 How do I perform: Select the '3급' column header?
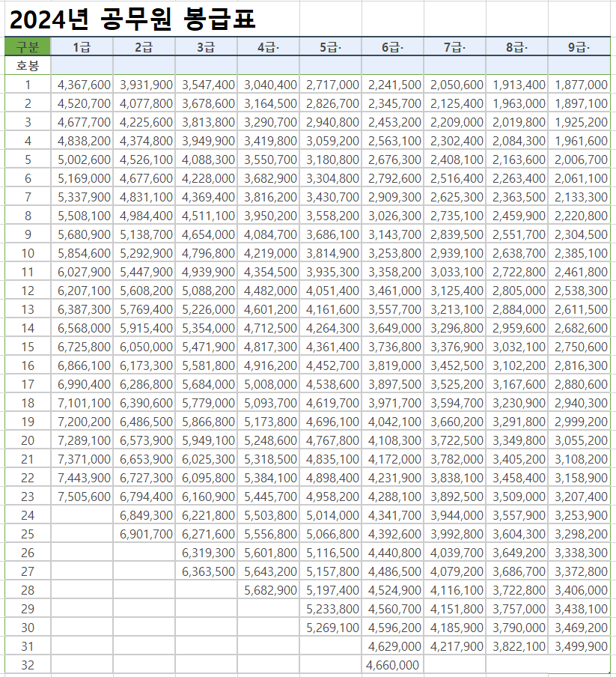[x=206, y=46]
